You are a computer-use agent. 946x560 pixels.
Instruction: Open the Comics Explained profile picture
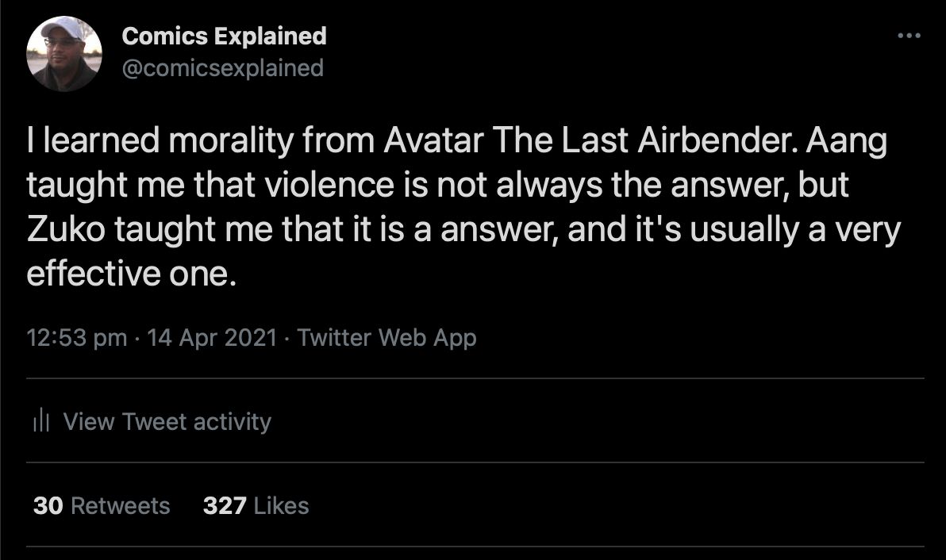click(64, 54)
